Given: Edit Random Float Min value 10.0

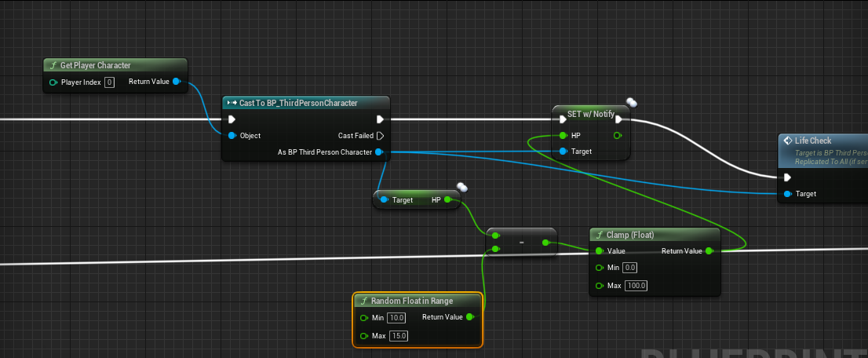Looking at the screenshot, I should [x=396, y=318].
